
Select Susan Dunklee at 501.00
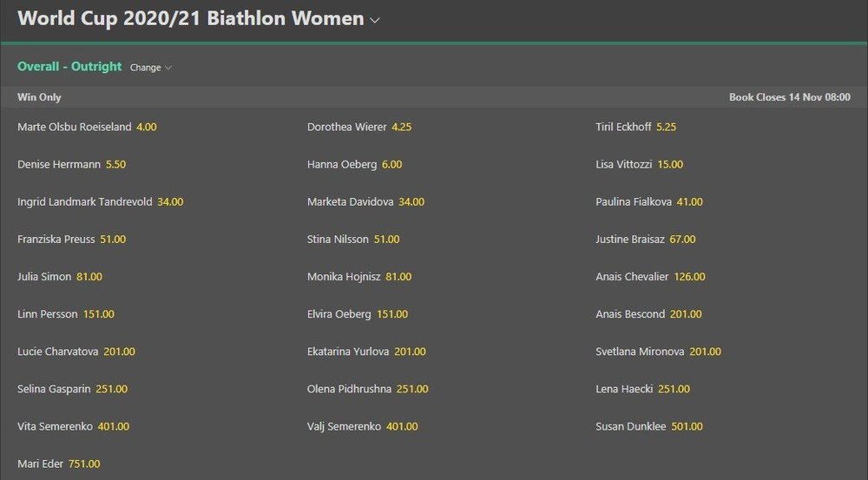687,427
